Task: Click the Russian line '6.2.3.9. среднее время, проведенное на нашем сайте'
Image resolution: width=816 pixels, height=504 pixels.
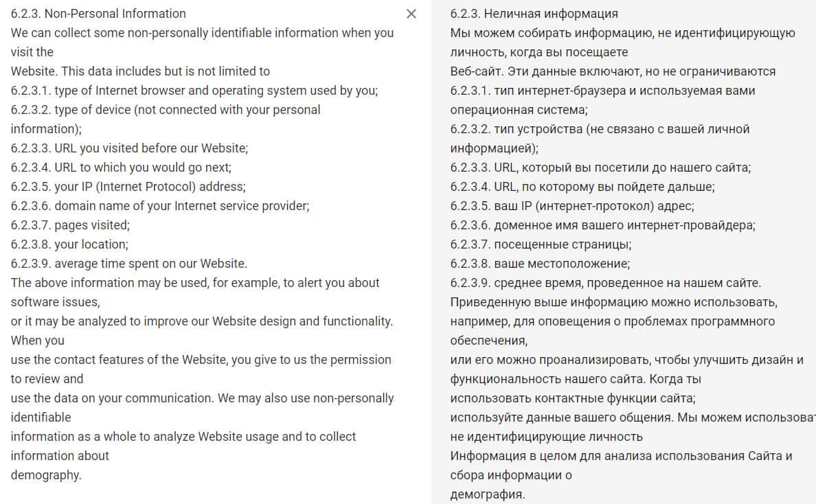Action: [605, 283]
